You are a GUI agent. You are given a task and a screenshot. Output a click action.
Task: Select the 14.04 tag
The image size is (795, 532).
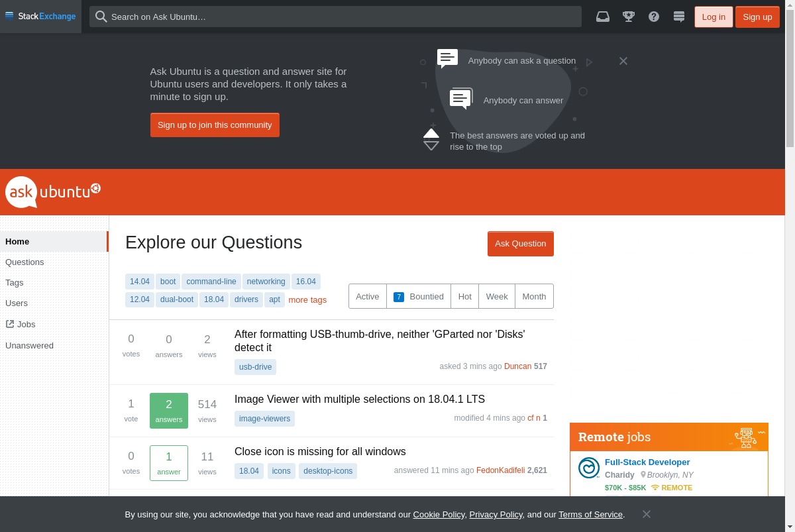140,282
